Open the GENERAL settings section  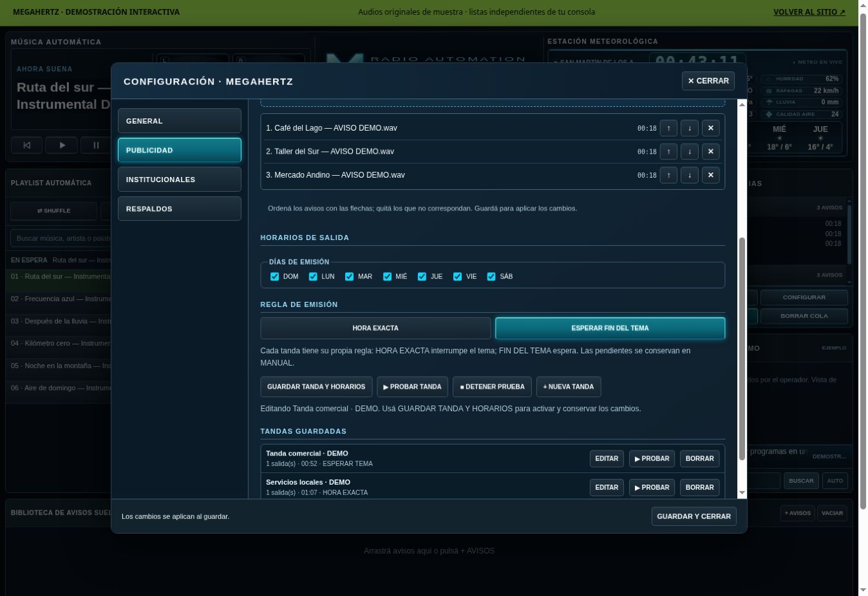pyautogui.click(x=180, y=121)
